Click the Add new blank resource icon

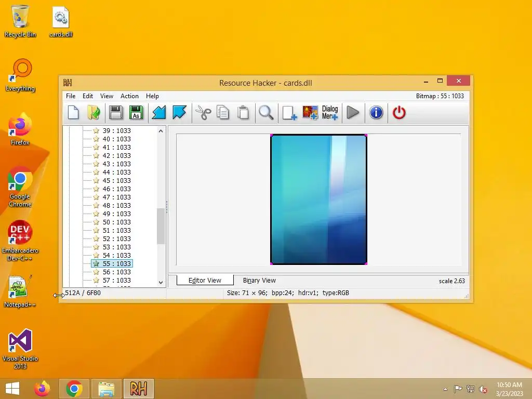[x=289, y=113]
